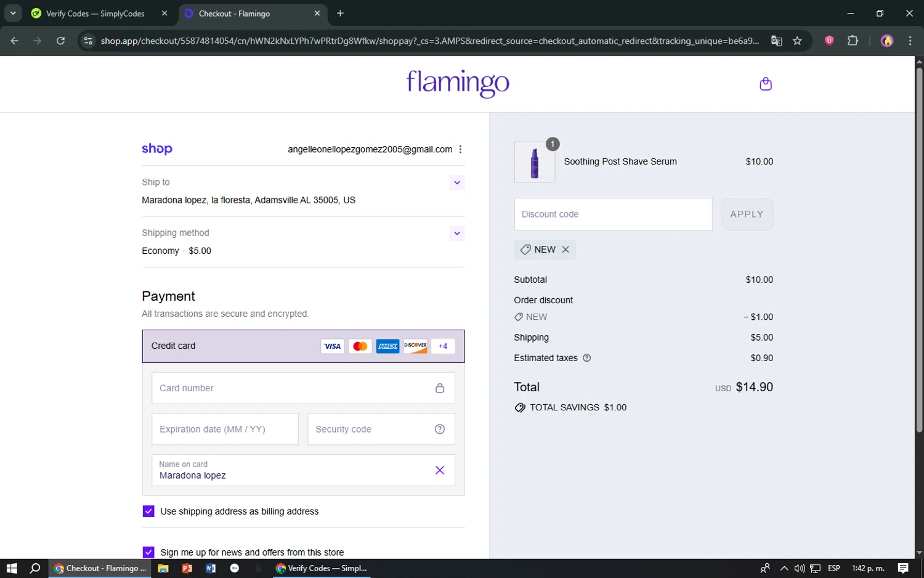The width and height of the screenshot is (924, 578).
Task: Click the Security code field
Action: [381, 429]
